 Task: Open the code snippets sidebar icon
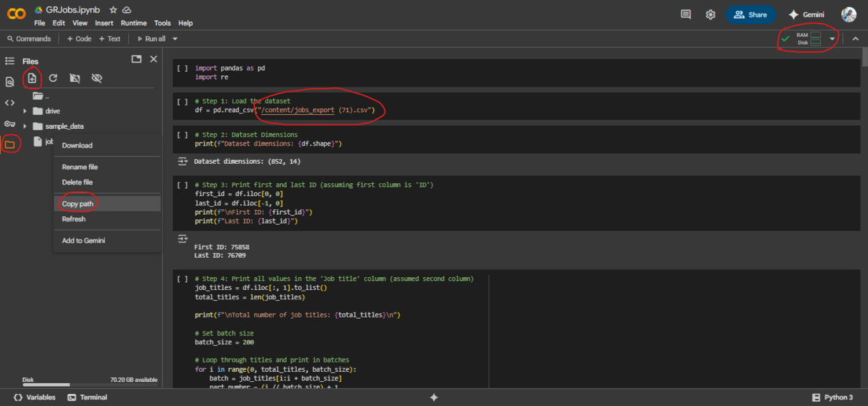(9, 103)
